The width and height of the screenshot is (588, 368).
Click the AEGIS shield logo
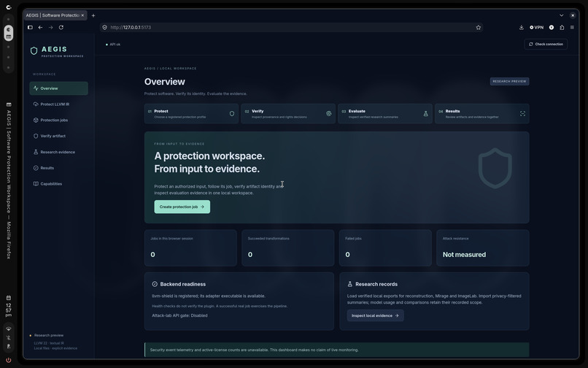point(34,50)
